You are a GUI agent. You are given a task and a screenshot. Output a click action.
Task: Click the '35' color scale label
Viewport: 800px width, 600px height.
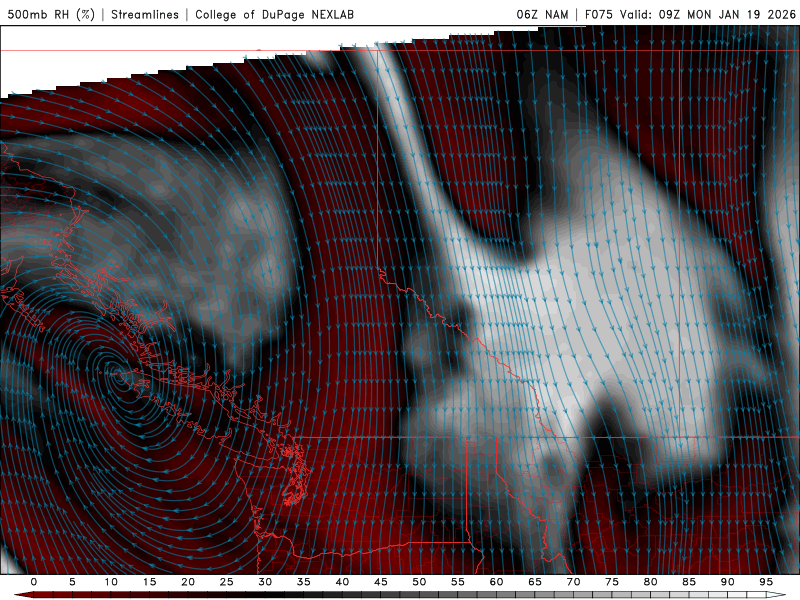304,582
